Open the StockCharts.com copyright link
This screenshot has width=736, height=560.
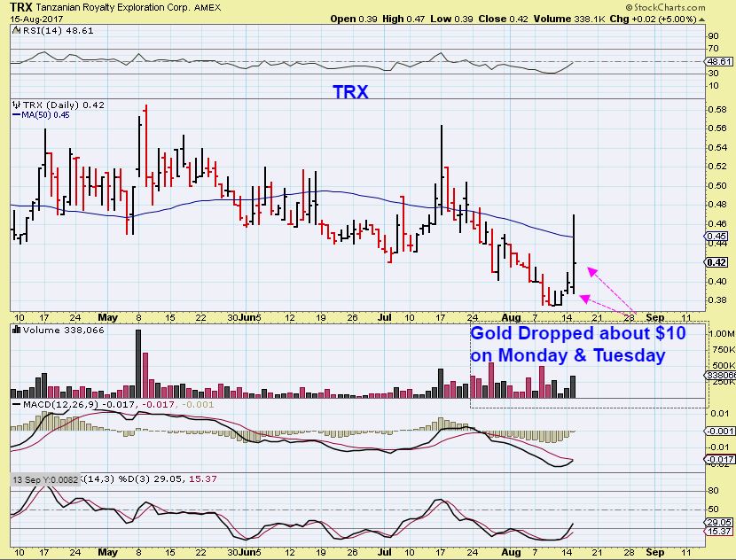[x=665, y=7]
